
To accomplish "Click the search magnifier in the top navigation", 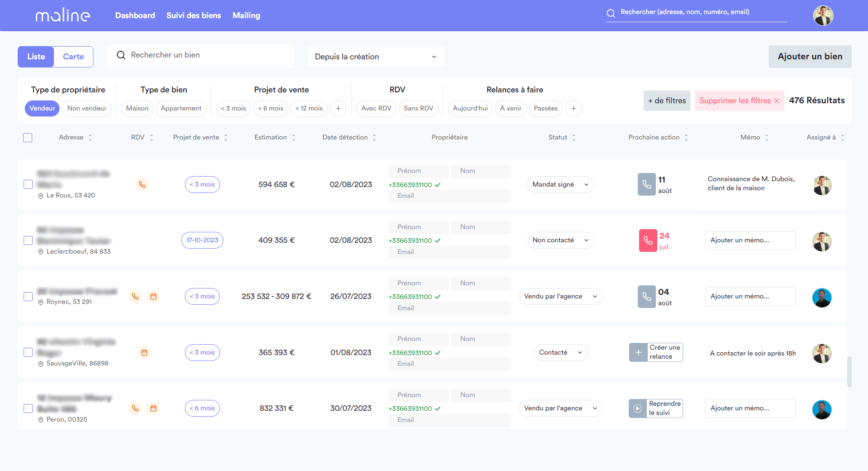I will pos(611,13).
